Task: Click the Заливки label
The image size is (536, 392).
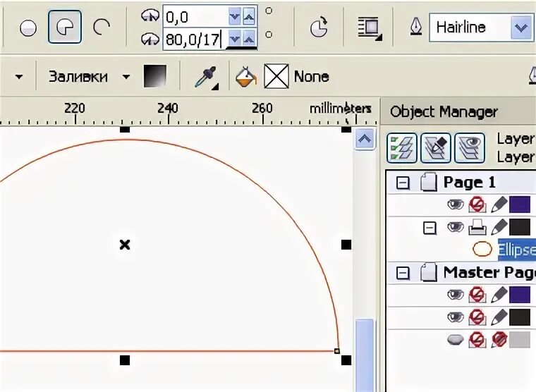Action: click(78, 76)
